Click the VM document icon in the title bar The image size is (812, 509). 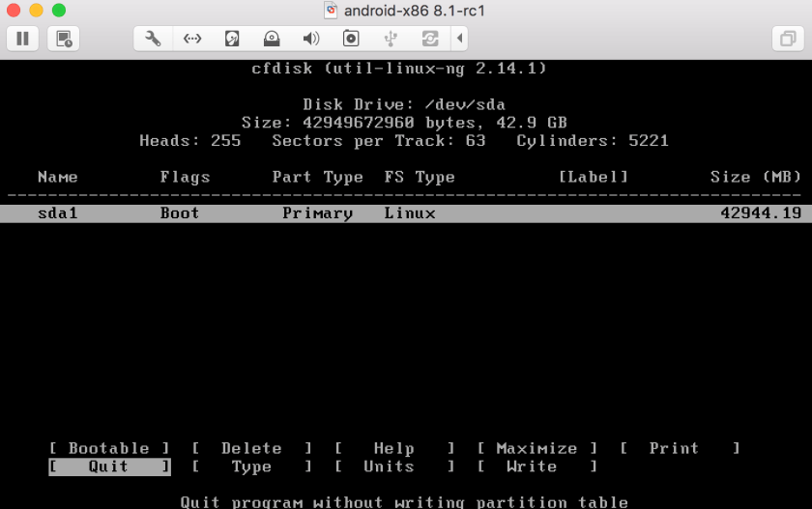click(x=331, y=11)
